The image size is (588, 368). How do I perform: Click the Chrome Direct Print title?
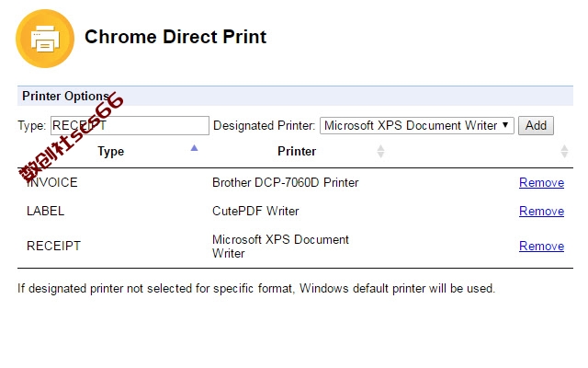(175, 37)
